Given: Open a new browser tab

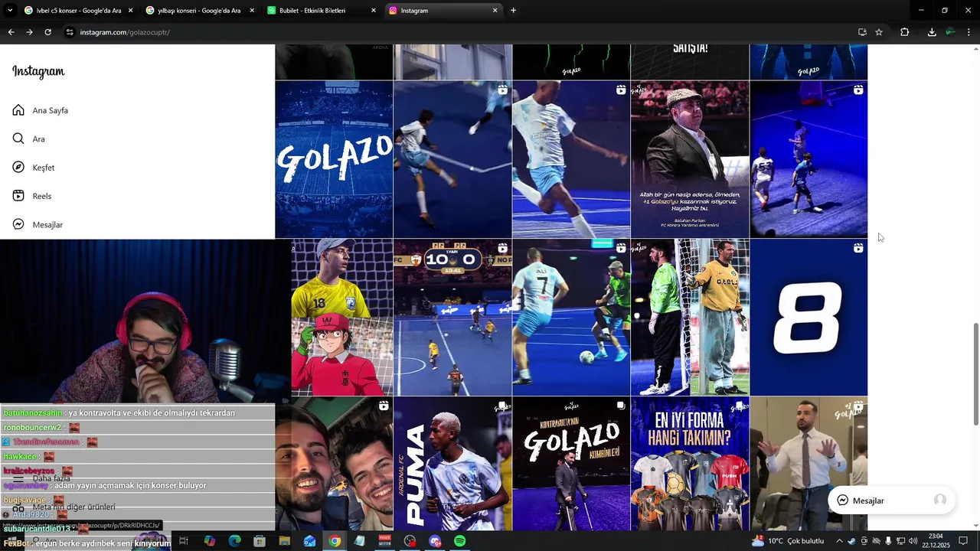Looking at the screenshot, I should [x=513, y=11].
